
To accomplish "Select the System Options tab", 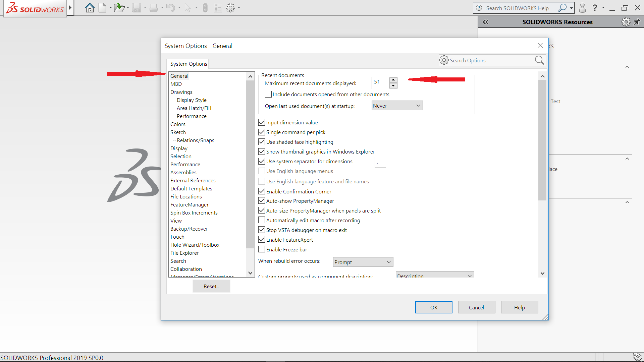I will point(189,64).
